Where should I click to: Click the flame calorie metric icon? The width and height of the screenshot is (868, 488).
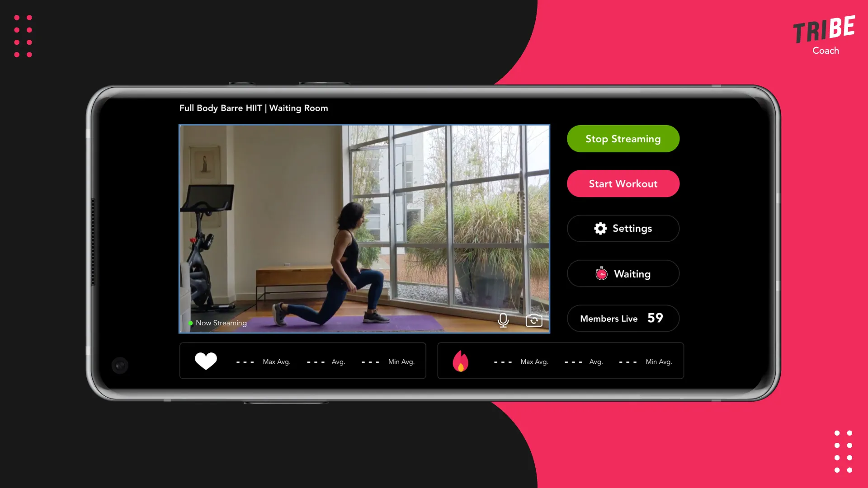[460, 361]
